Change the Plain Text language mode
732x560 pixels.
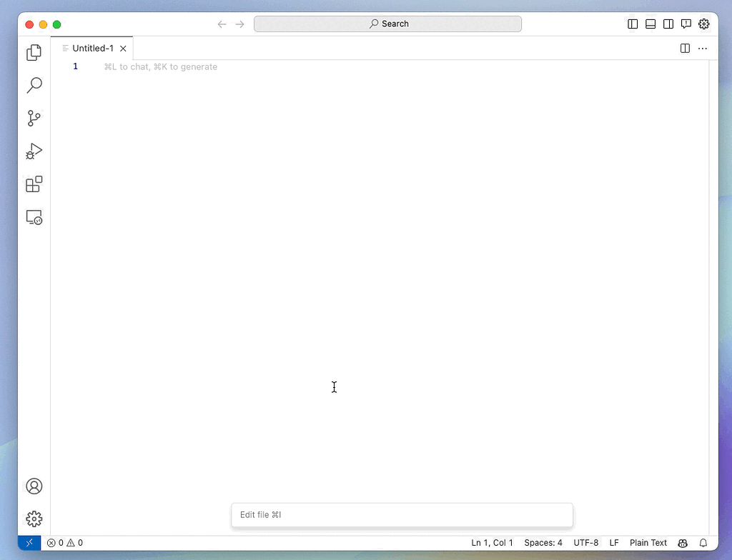[648, 543]
